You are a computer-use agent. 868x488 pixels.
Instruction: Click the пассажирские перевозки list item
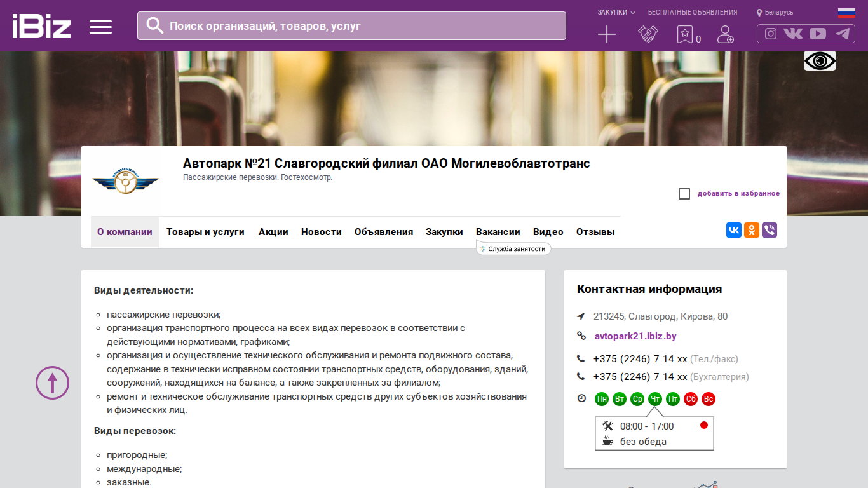[163, 315]
